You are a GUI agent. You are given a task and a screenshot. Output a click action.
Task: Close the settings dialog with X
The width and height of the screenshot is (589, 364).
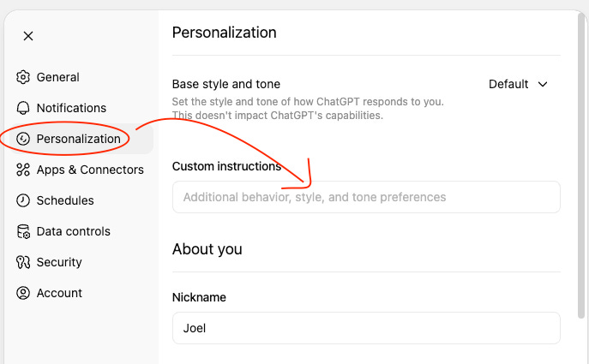click(x=28, y=36)
